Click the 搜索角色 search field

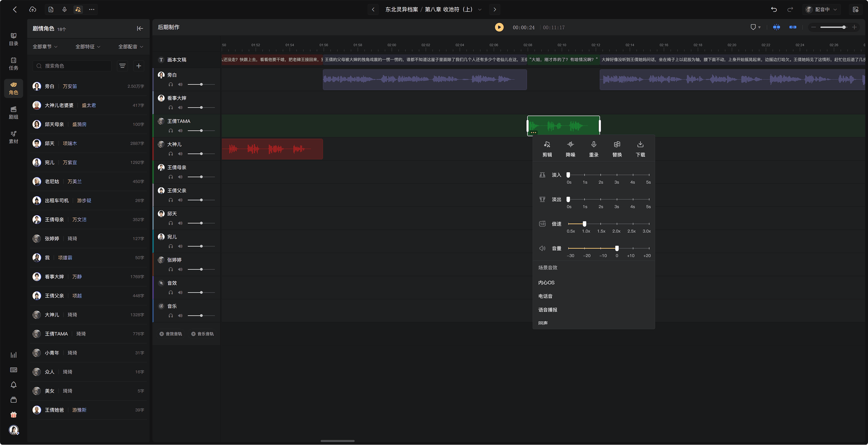click(x=72, y=66)
